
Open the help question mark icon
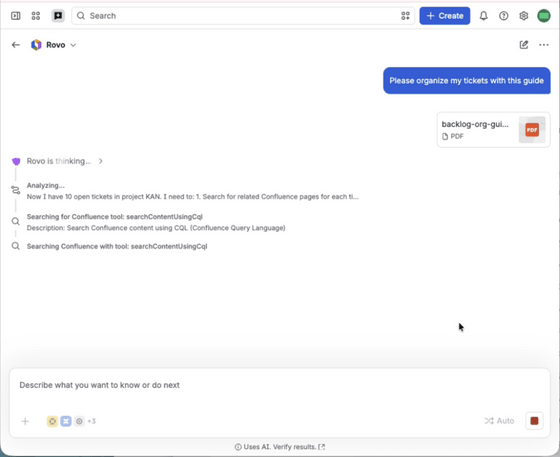point(504,16)
